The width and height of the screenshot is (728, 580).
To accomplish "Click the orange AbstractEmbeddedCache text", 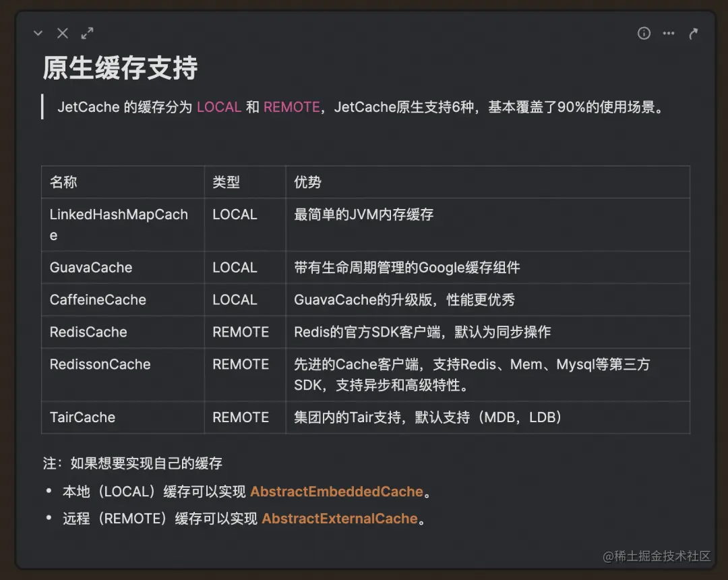I will click(x=336, y=492).
